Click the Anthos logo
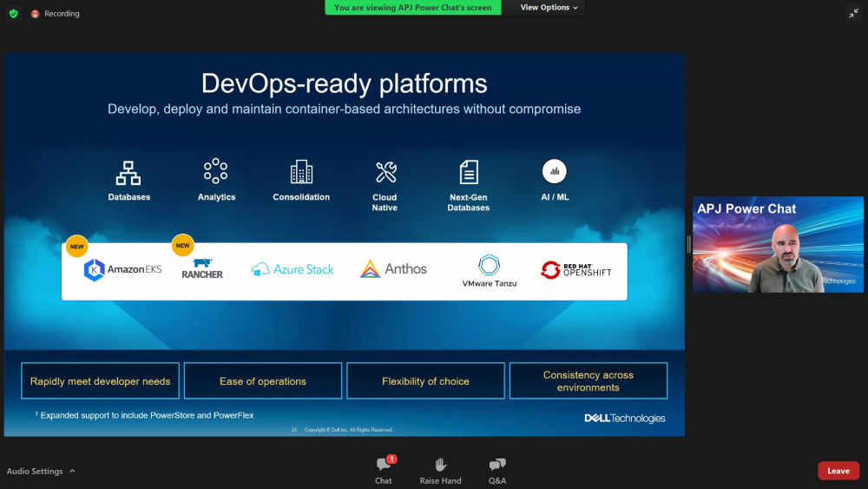 (393, 269)
